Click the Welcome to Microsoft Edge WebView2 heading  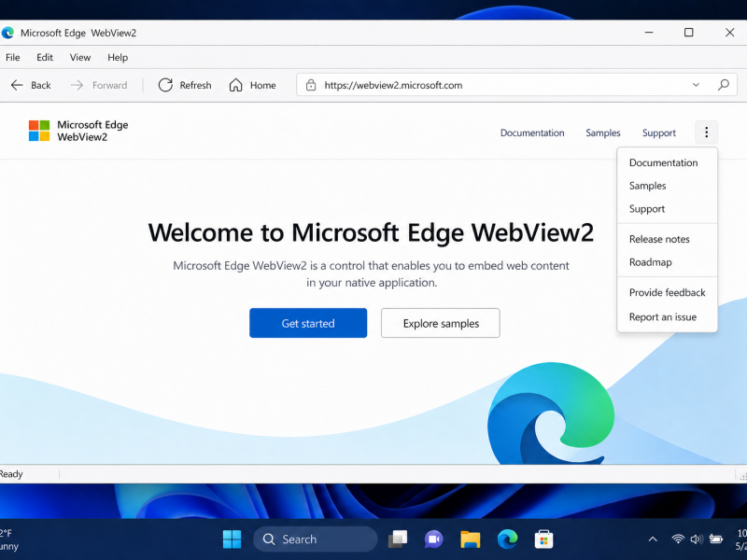371,232
